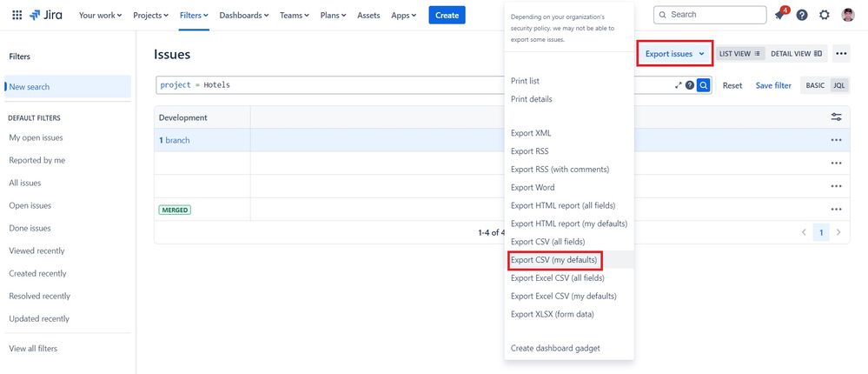The width and height of the screenshot is (868, 374).
Task: Open row actions for the MERGED row
Action: tap(836, 210)
